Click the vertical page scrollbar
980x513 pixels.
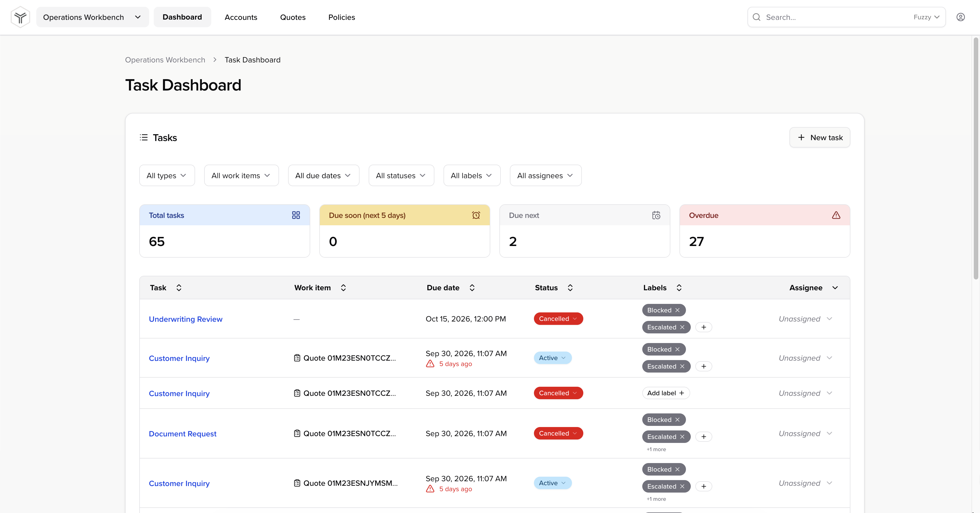coord(976,158)
